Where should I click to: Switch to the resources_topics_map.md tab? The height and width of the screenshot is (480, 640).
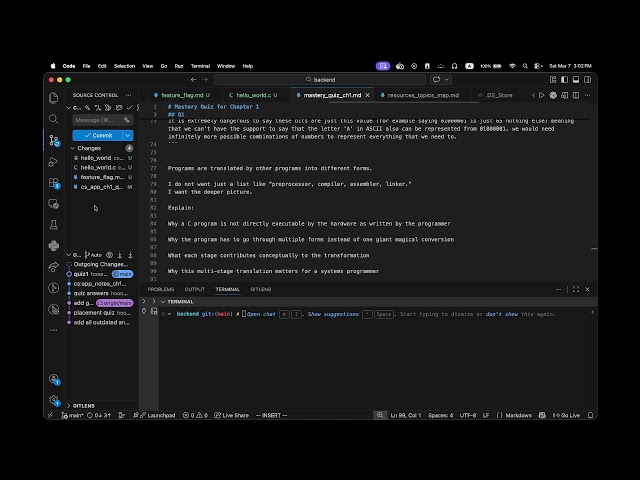(x=423, y=95)
